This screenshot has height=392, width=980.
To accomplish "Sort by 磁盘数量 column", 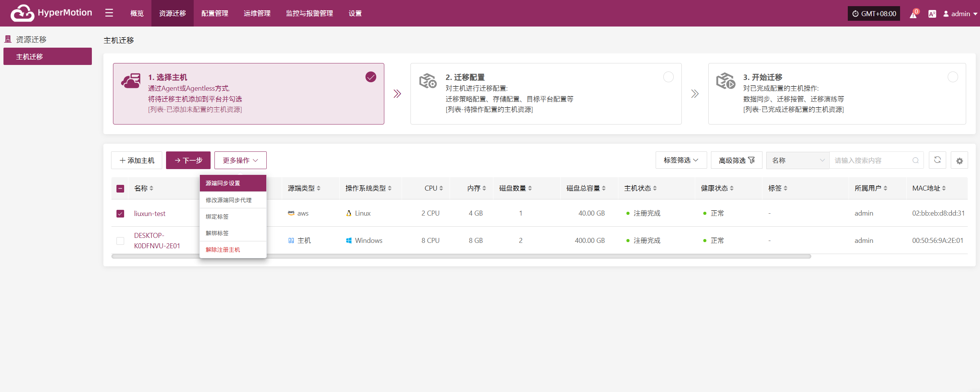I will point(530,188).
